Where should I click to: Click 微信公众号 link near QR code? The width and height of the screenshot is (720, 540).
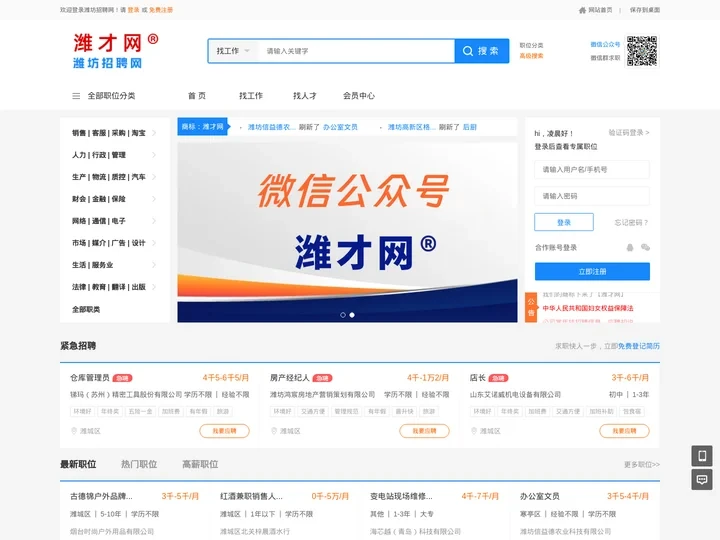(605, 45)
